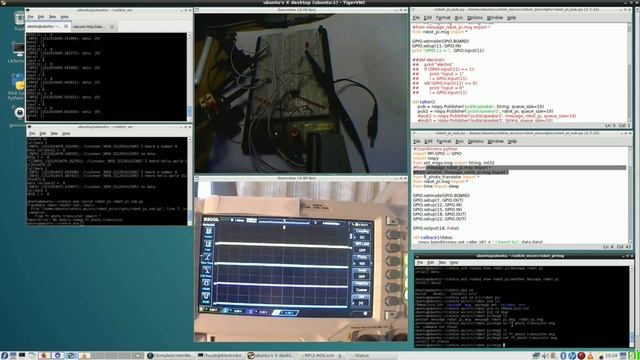Open Format menu in robot_pi_pub.py IDLE window
Screen dimensions: 640x360
[x=443, y=18]
